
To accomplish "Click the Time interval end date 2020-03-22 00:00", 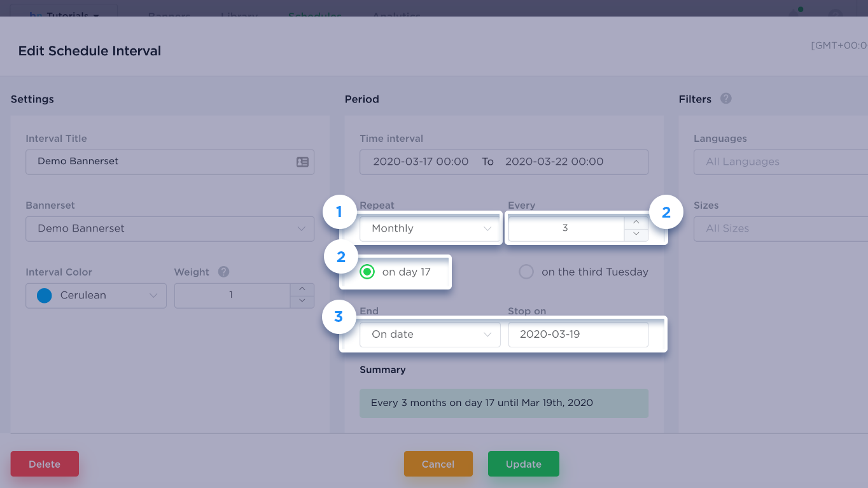I will click(554, 162).
